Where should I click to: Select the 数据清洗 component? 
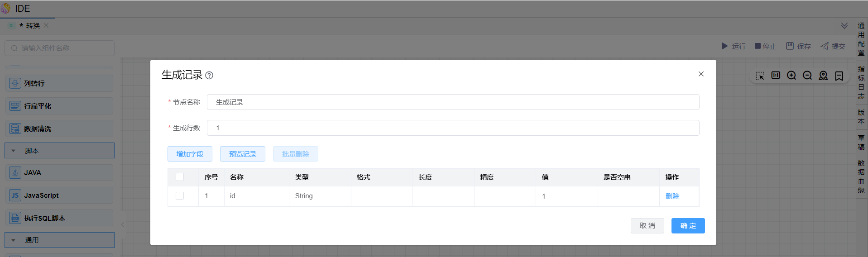59,128
